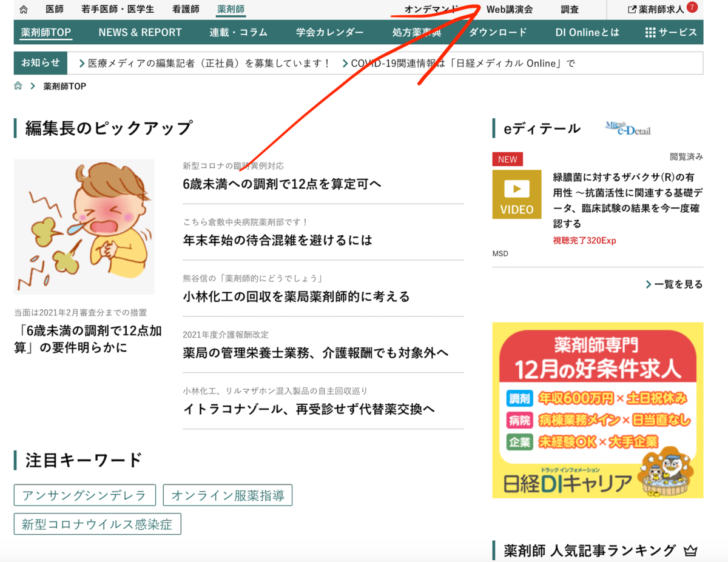Image resolution: width=728 pixels, height=562 pixels.
Task: Play the VIDEO thumbnail icon
Action: click(517, 194)
